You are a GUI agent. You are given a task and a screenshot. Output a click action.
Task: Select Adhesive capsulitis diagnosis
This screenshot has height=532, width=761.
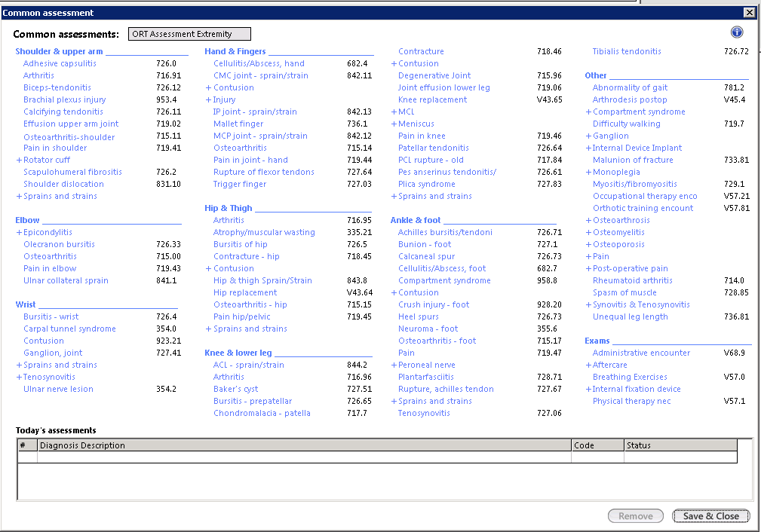(x=60, y=63)
